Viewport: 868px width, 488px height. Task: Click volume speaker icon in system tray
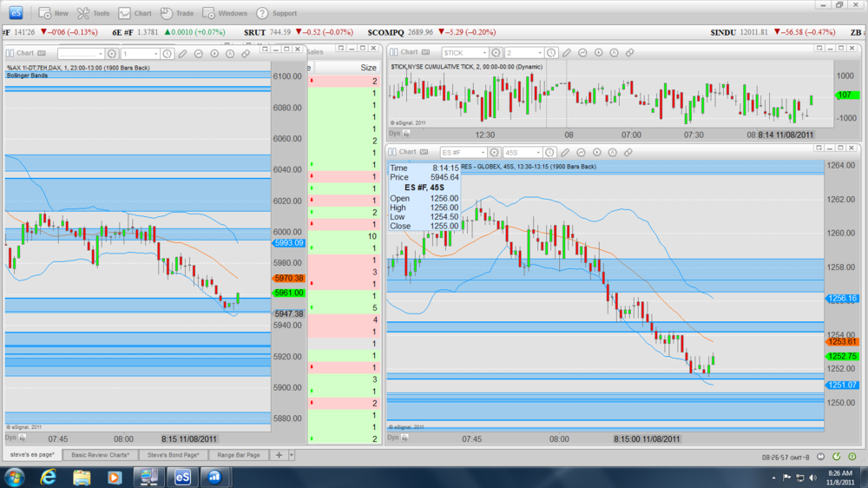tap(812, 478)
